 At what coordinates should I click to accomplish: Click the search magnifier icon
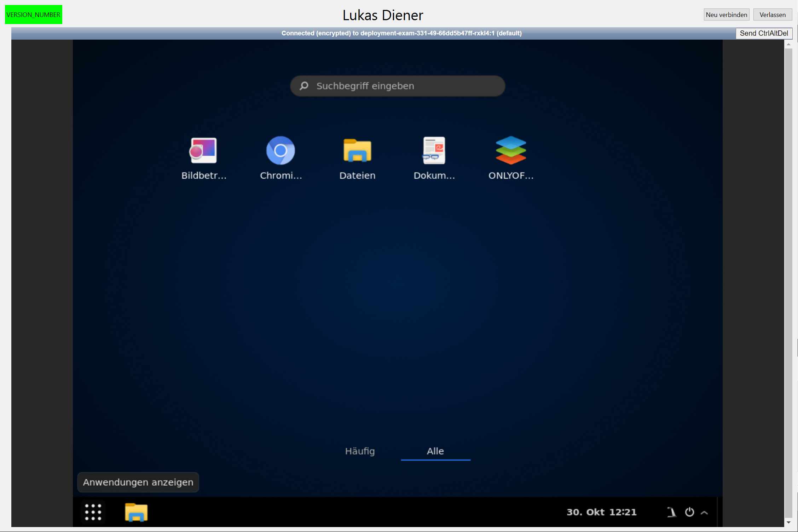(x=304, y=86)
